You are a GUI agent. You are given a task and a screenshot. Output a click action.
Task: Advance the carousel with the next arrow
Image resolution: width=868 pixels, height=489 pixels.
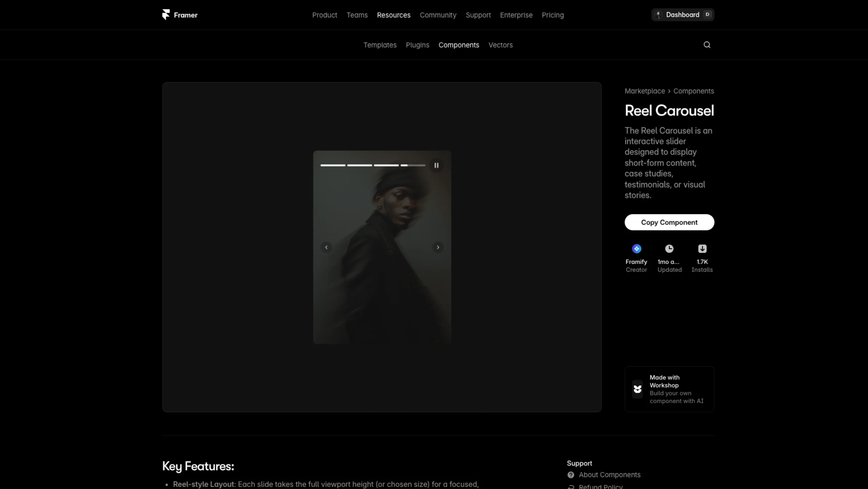click(x=438, y=247)
